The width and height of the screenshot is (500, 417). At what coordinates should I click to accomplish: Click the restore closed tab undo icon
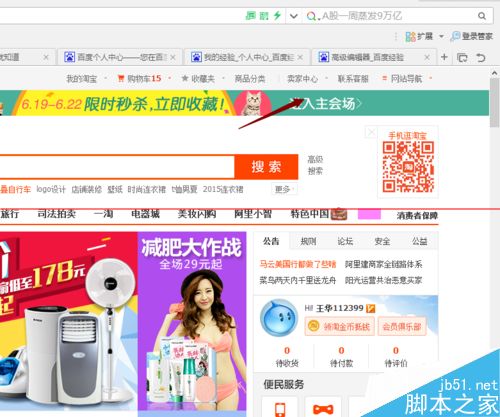(x=480, y=57)
